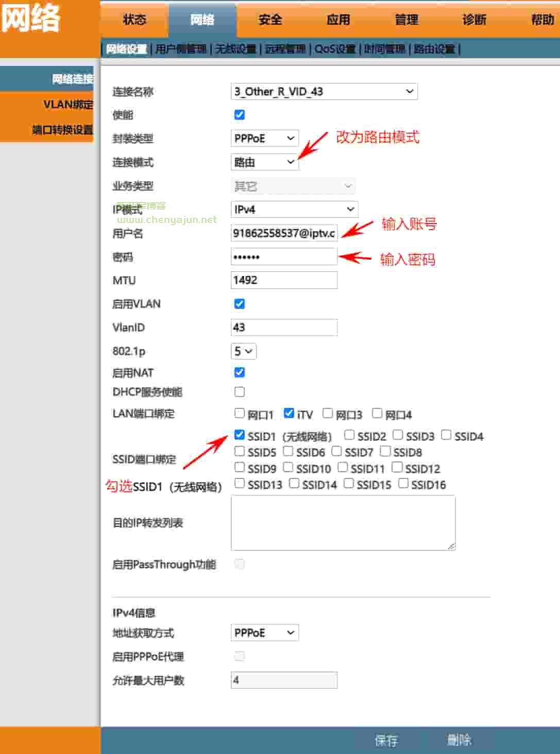This screenshot has height=754, width=560.
Task: Open the 管理 tab
Action: tap(406, 20)
